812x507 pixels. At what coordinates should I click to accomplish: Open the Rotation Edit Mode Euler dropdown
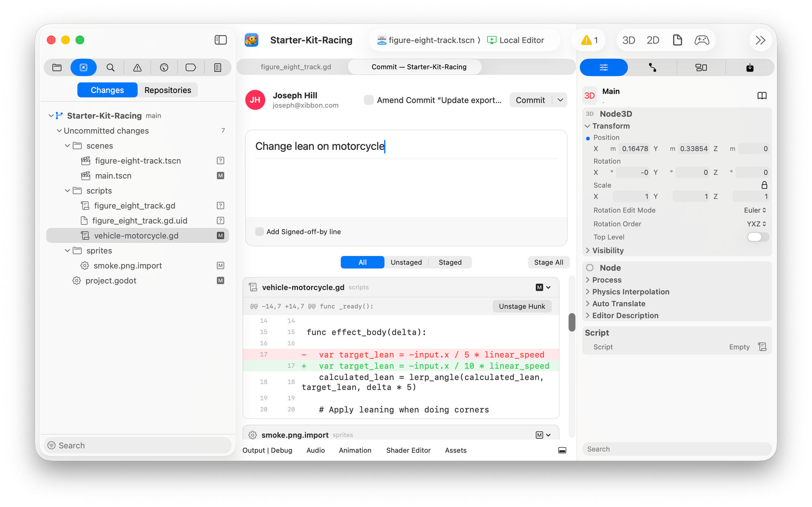[x=755, y=210]
